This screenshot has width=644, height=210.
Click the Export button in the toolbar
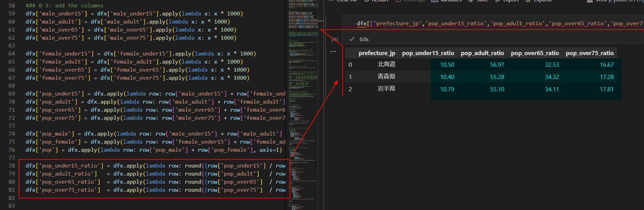507,1
